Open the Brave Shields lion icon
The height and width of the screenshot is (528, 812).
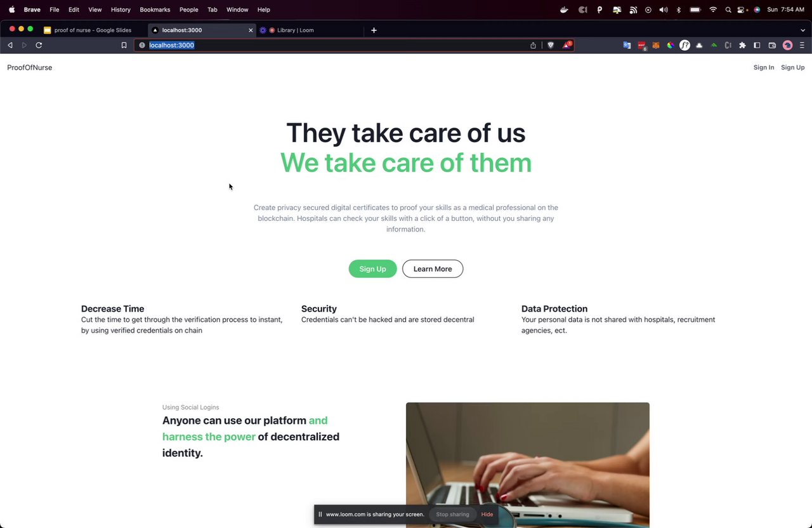(550, 45)
